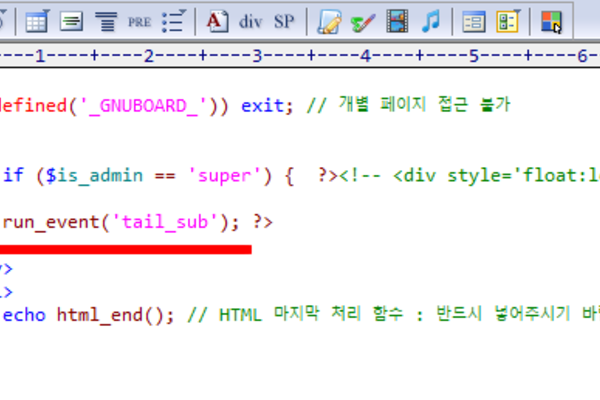The width and height of the screenshot is (600, 400).
Task: Insert a PRE preformatted tag
Action: click(x=140, y=20)
